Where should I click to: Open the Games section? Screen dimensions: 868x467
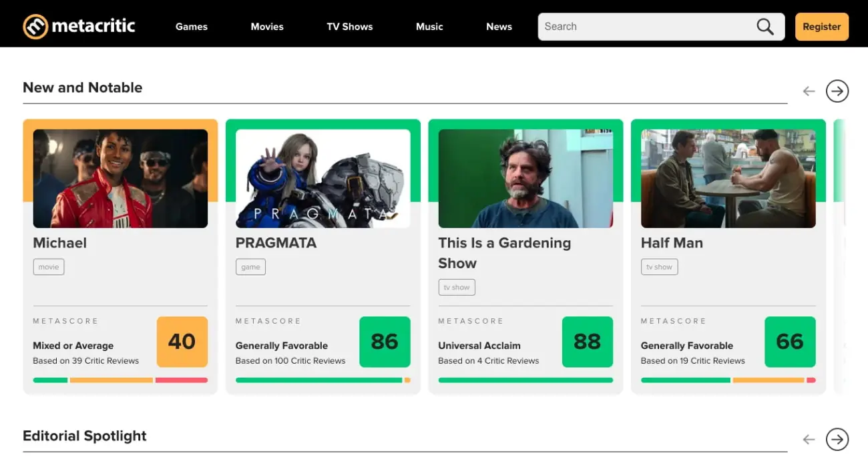tap(192, 26)
